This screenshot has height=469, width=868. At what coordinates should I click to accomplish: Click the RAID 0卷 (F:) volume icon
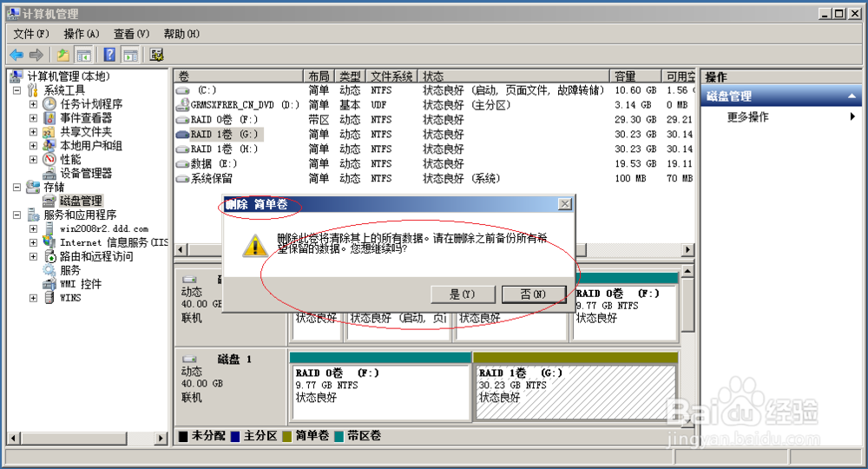click(x=182, y=120)
